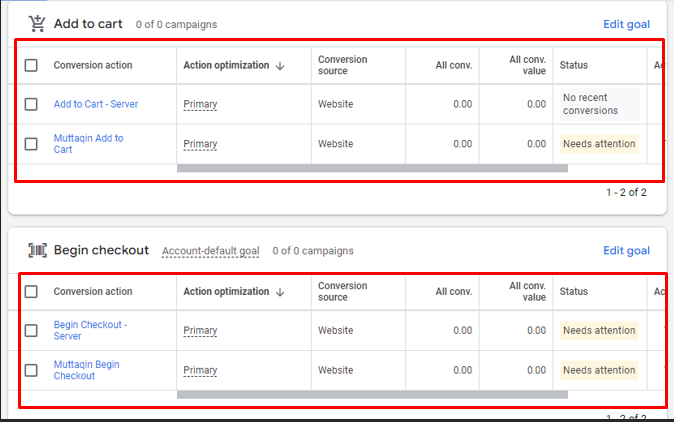
Task: Click Edit goal for Begin checkout
Action: point(626,251)
